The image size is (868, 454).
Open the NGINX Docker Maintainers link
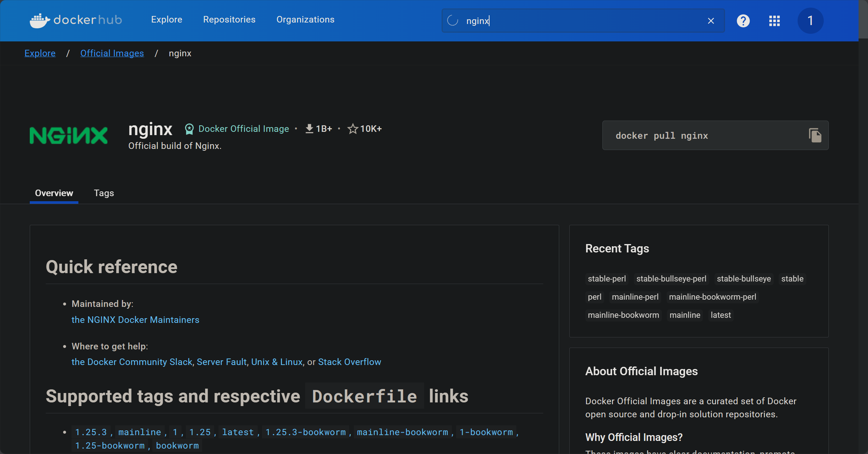(x=135, y=320)
